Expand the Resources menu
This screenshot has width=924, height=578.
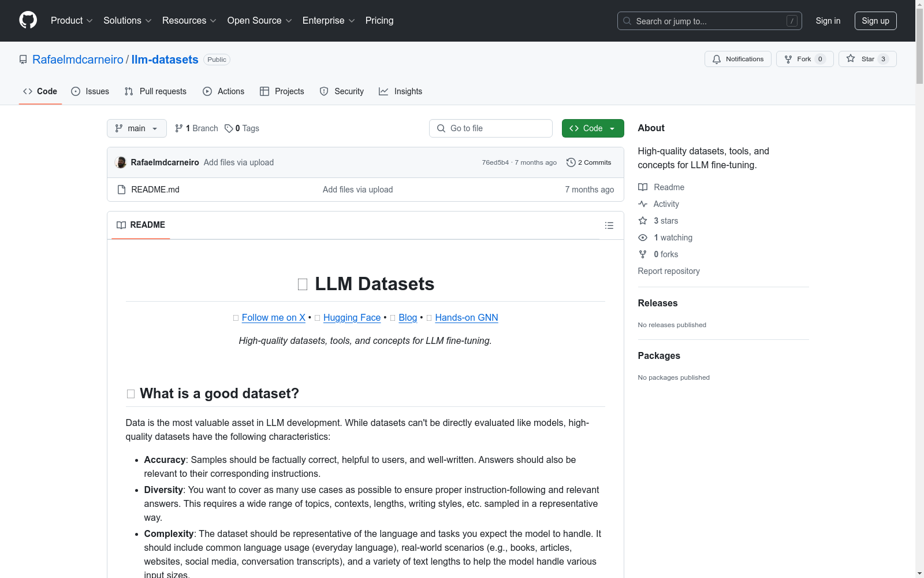coord(189,20)
